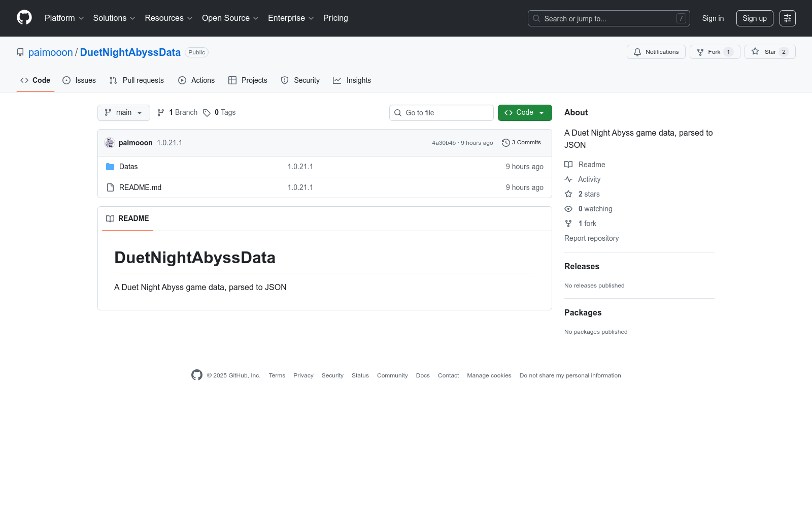Viewport: 812px width, 508px height.
Task: Open footer Docs link
Action: tap(423, 375)
